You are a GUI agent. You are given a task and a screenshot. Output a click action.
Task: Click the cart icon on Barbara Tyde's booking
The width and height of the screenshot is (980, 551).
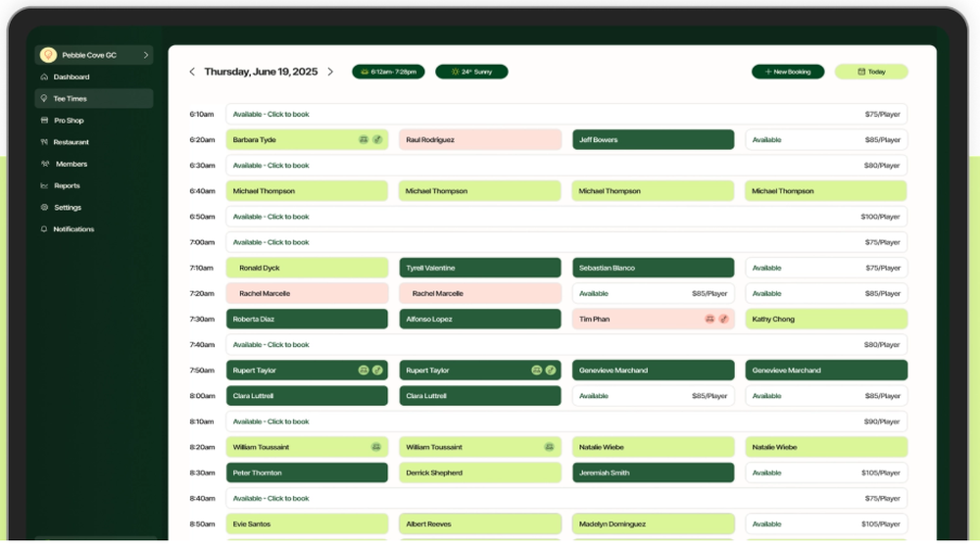pyautogui.click(x=364, y=139)
